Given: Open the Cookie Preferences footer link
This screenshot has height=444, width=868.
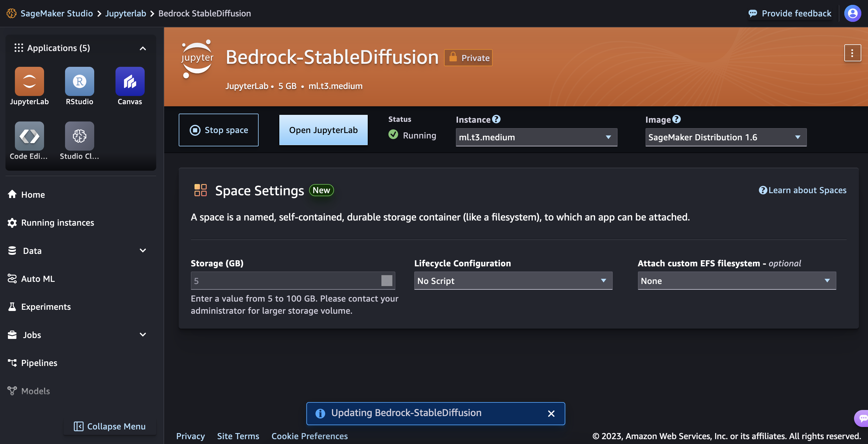Looking at the screenshot, I should click(x=310, y=436).
